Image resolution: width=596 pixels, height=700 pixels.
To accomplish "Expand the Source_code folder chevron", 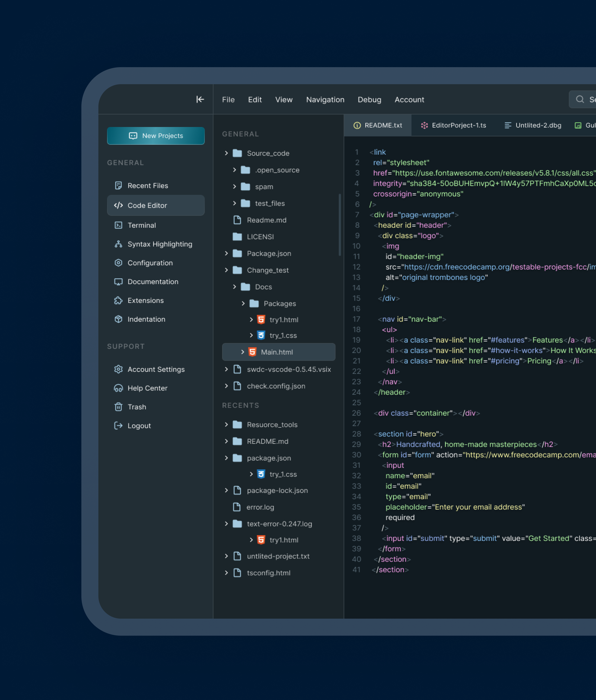I will point(226,153).
